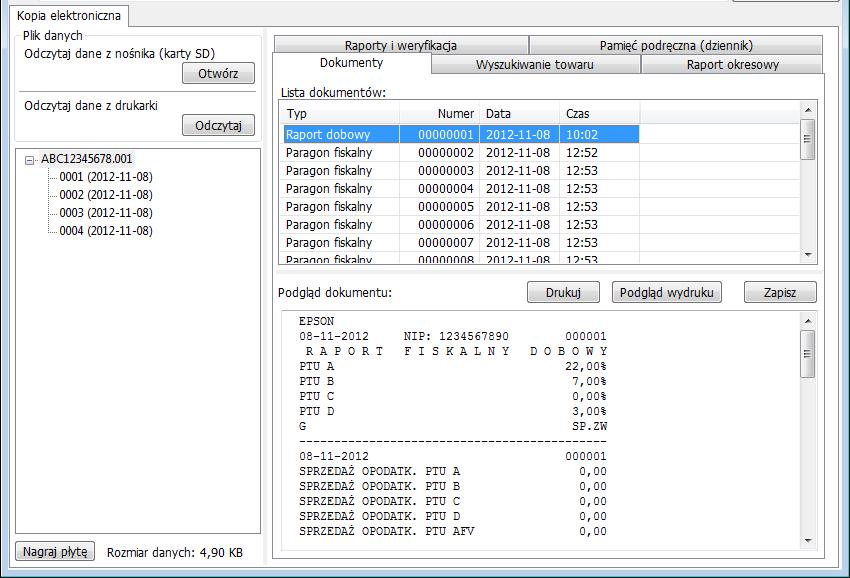
Task: Select tree item 0004 (2012-11-08)
Action: pyautogui.click(x=106, y=230)
